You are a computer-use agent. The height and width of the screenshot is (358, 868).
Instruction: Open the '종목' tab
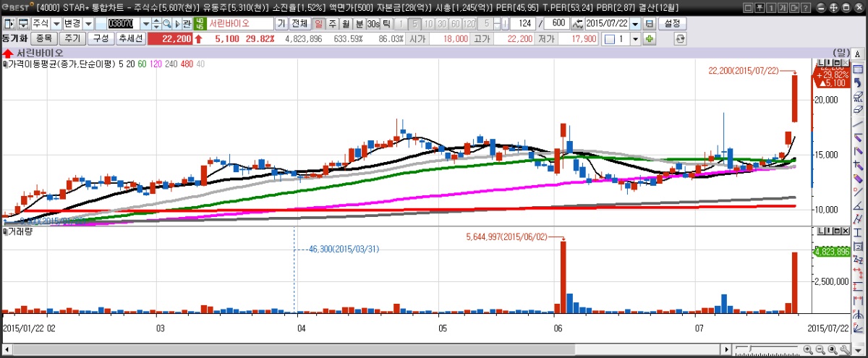point(43,38)
